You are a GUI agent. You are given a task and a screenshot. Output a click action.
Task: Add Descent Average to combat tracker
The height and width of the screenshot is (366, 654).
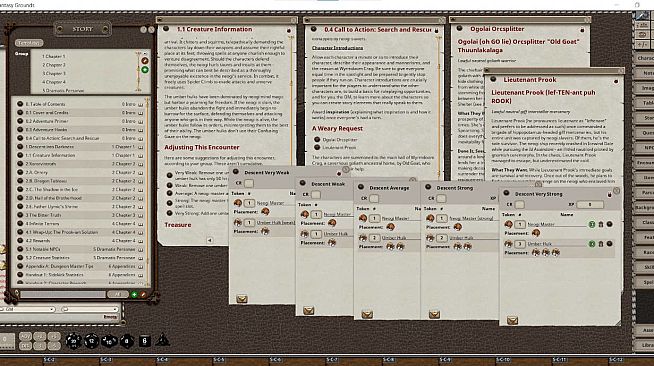(x=367, y=314)
